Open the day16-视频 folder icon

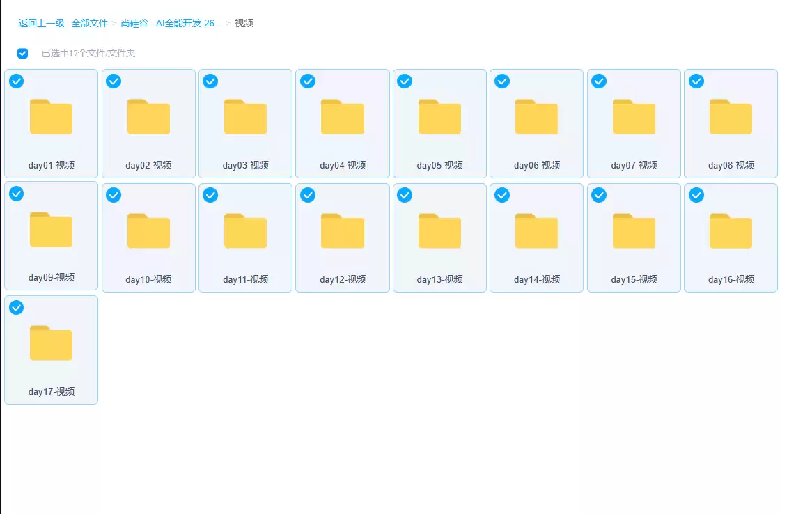pyautogui.click(x=731, y=231)
